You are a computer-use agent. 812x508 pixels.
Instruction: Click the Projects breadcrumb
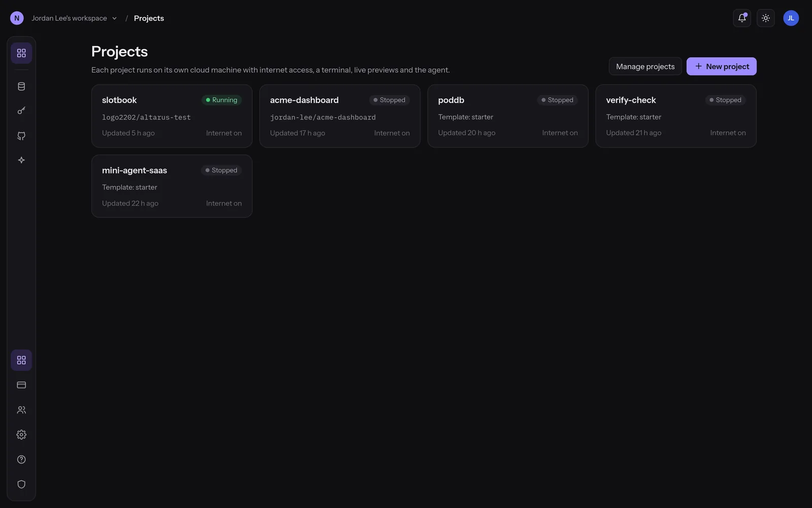[149, 18]
